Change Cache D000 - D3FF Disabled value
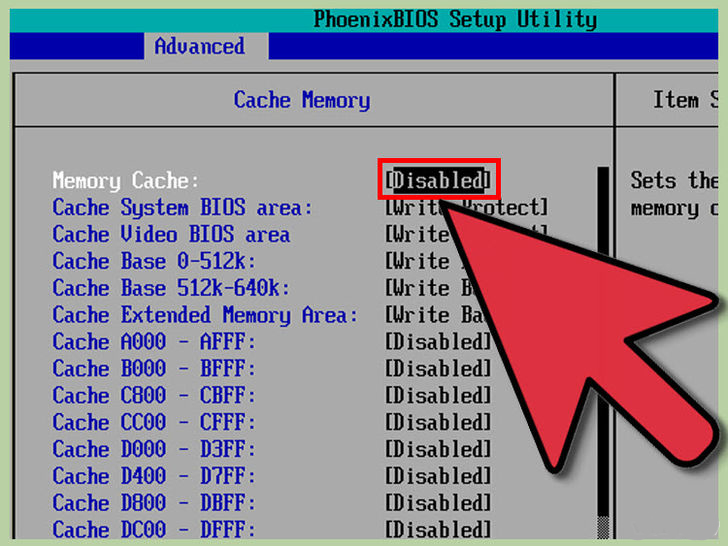This screenshot has height=546, width=728. coord(438,449)
